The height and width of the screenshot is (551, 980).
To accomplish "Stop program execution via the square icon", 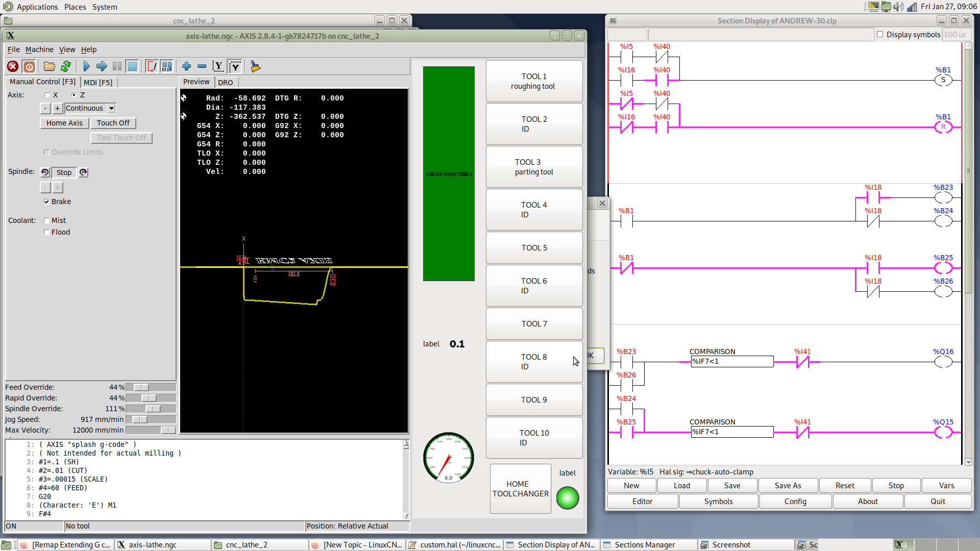I will tap(132, 66).
